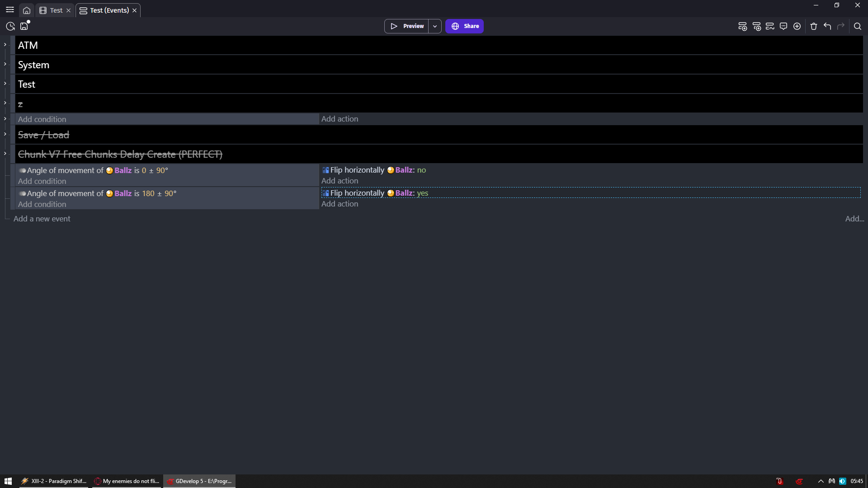Viewport: 868px width, 488px height.
Task: Click the Add a new event icon
Action: point(742,26)
